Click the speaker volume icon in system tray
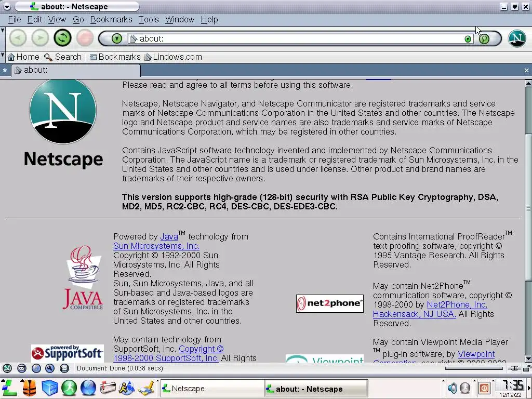Image resolution: width=532 pixels, height=399 pixels. 453,388
